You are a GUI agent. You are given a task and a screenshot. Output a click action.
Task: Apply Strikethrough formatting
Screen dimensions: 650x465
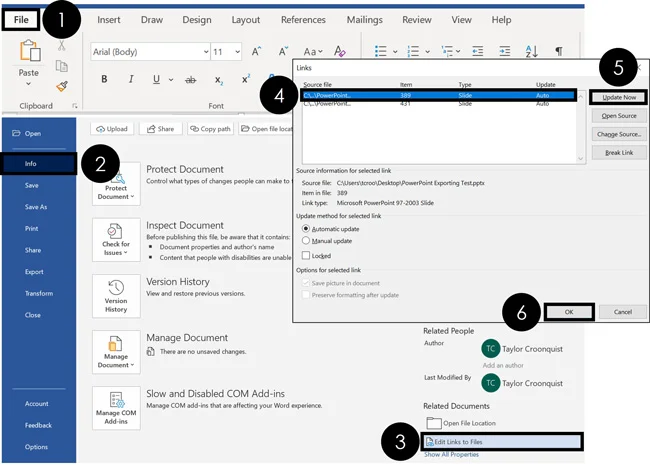(x=190, y=80)
